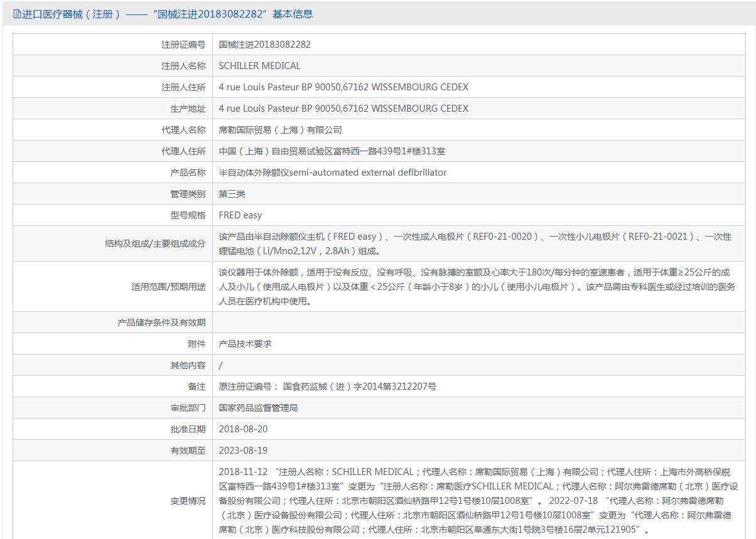This screenshot has width=756, height=539.
Task: Click the change history text starting 2018-11-12
Action: coord(478,501)
